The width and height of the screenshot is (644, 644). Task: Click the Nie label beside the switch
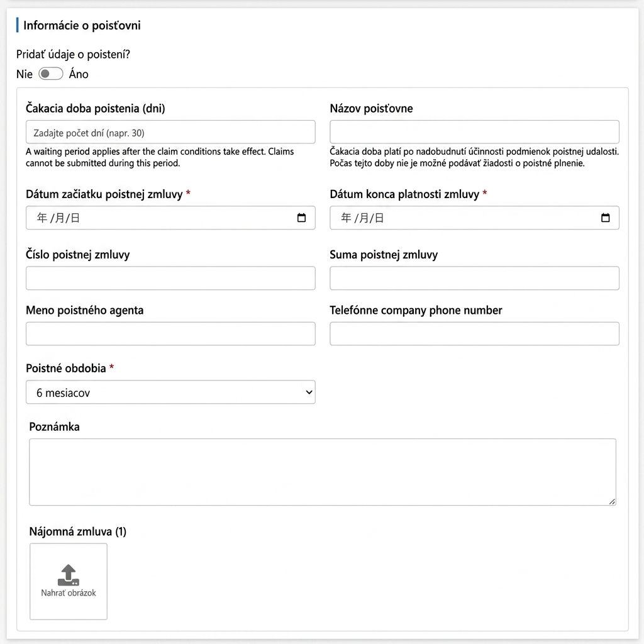point(25,74)
